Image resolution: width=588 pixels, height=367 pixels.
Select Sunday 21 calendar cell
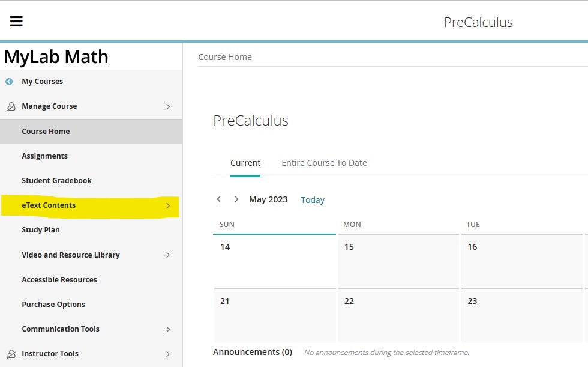pyautogui.click(x=275, y=315)
